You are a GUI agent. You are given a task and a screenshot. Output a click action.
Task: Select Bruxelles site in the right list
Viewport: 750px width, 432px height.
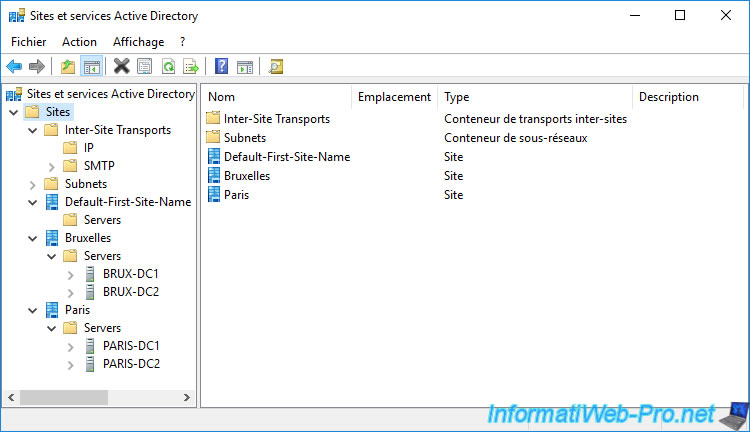[x=246, y=176]
